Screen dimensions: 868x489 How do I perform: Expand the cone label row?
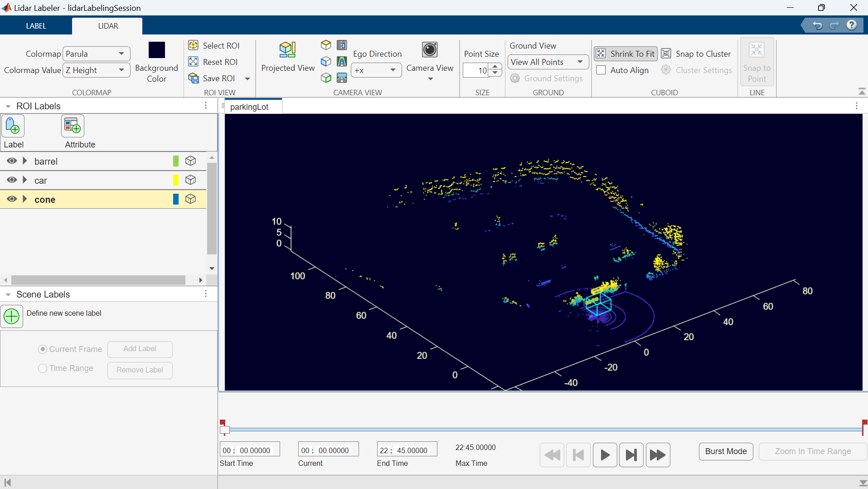(x=25, y=199)
